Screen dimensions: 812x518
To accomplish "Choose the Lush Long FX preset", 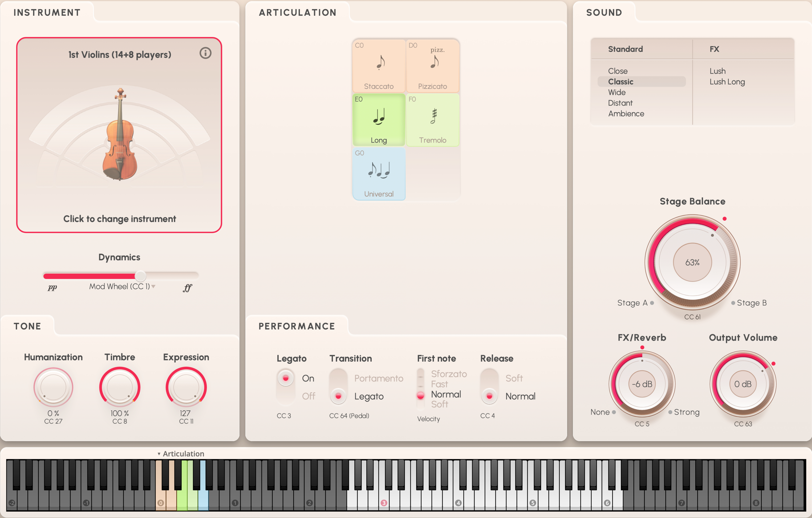I will tap(727, 82).
